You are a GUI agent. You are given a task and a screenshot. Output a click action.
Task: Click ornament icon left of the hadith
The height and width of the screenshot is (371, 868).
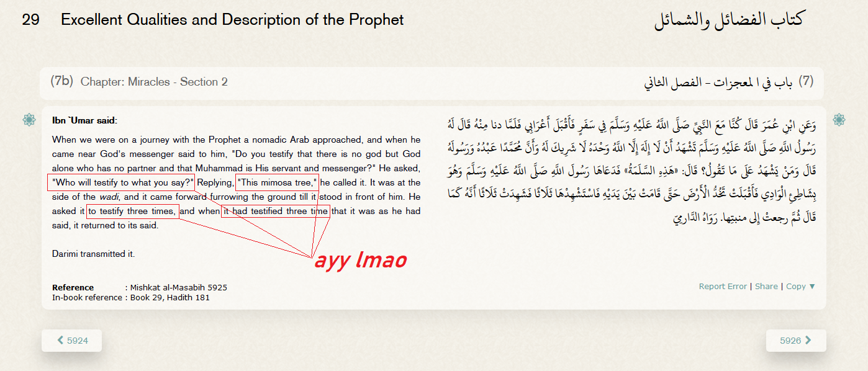(29, 120)
